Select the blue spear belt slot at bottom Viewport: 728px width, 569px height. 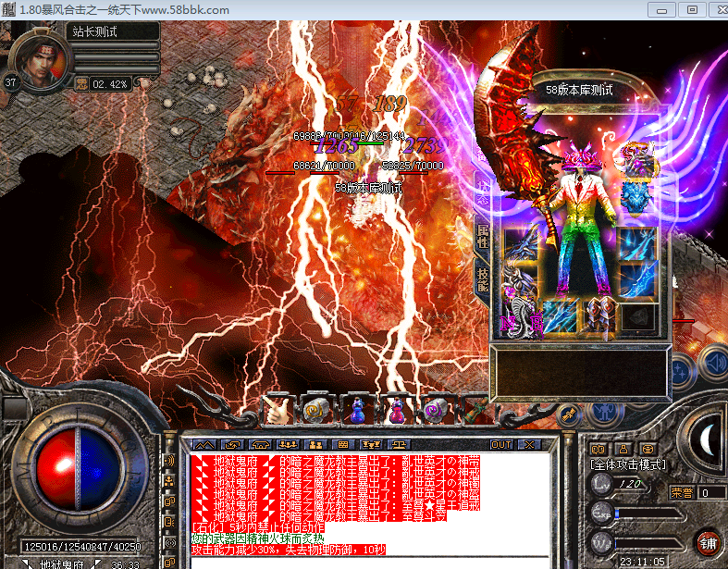(x=560, y=316)
